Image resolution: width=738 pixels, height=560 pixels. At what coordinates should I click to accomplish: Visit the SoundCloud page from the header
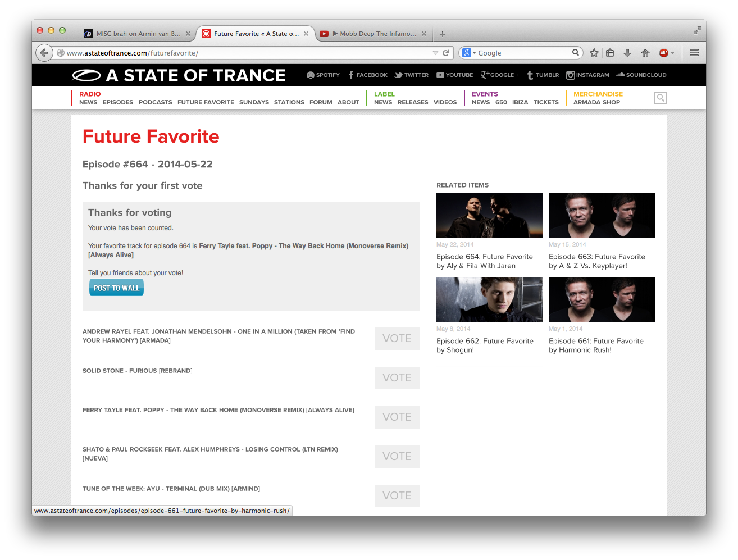click(641, 75)
